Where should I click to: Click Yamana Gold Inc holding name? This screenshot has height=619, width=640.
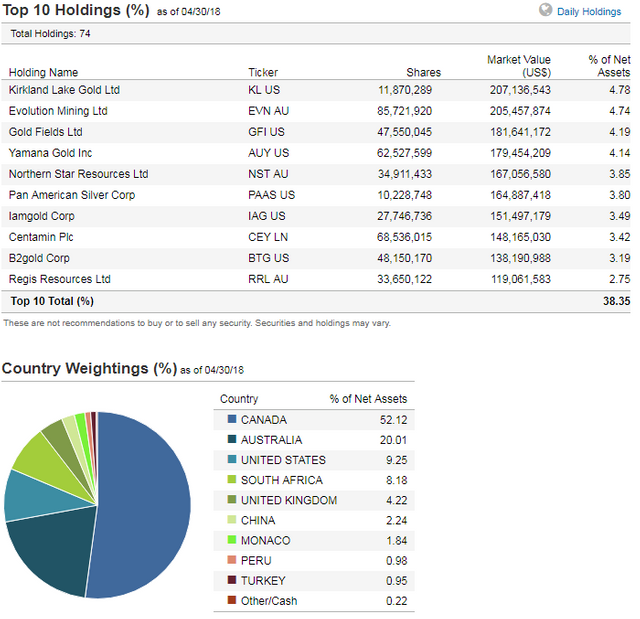click(50, 153)
